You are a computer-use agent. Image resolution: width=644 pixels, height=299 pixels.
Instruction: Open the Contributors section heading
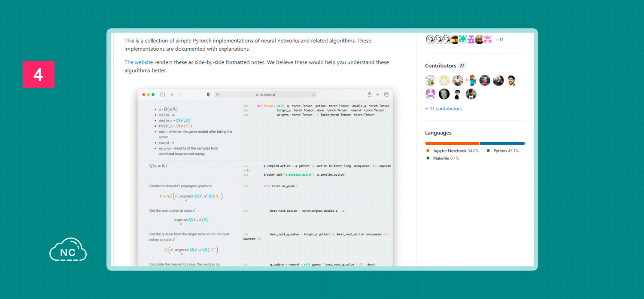[440, 66]
